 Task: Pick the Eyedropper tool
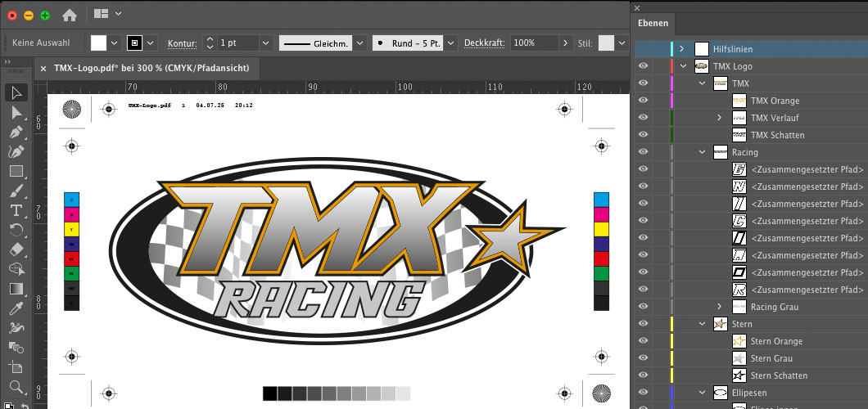click(x=16, y=308)
